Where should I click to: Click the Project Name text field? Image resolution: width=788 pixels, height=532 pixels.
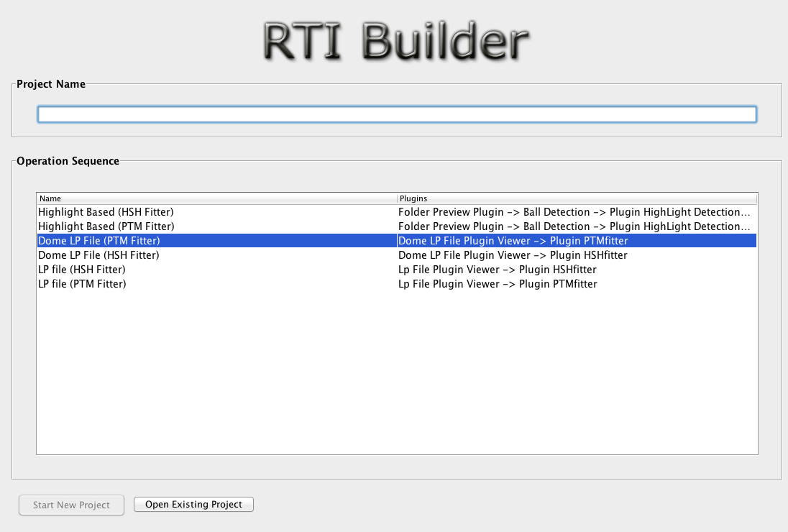396,114
